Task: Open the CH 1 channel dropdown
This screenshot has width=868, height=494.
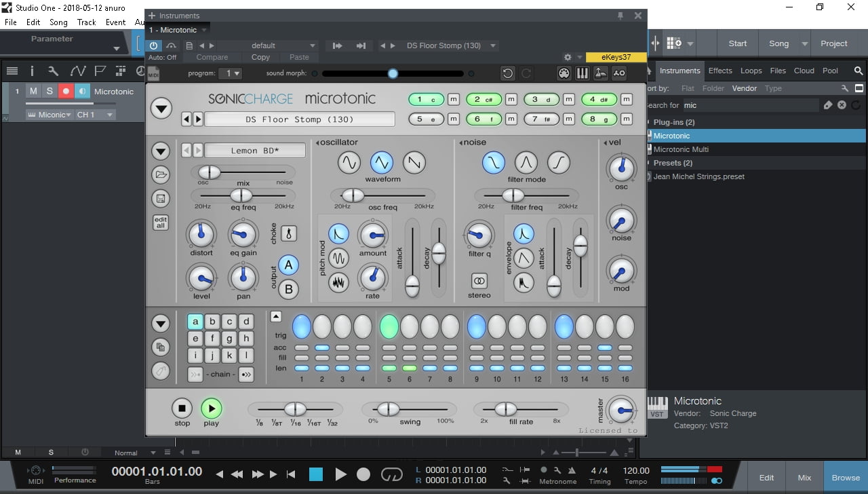Action: (94, 115)
